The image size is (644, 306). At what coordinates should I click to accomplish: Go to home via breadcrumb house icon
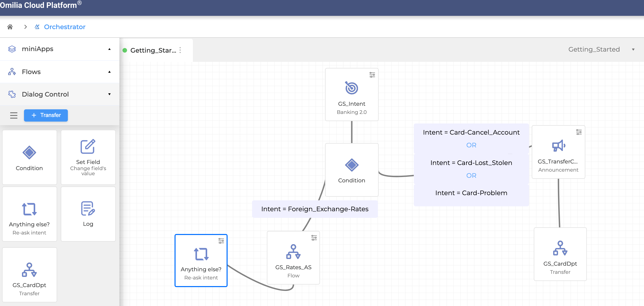(10, 27)
